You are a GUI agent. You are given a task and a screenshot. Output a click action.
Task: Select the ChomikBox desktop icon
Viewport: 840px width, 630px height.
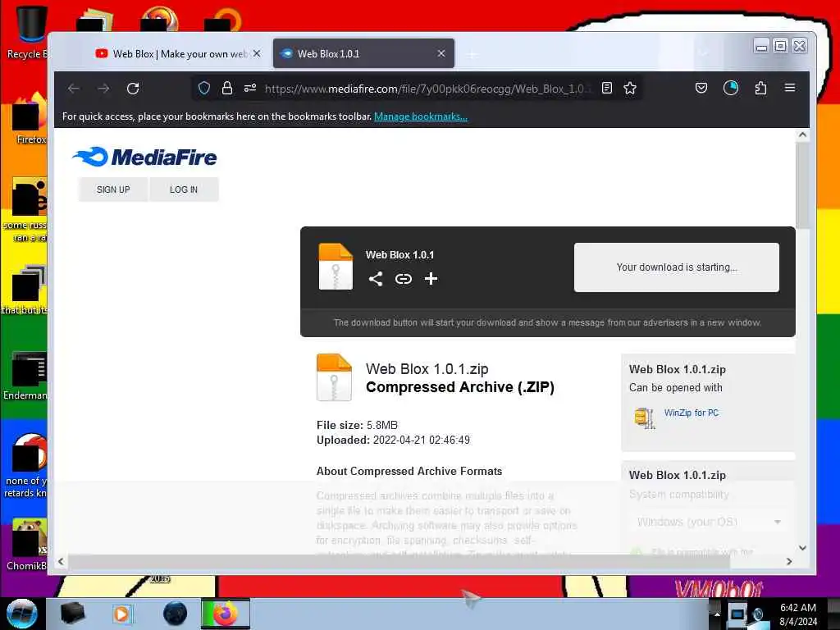coord(28,544)
